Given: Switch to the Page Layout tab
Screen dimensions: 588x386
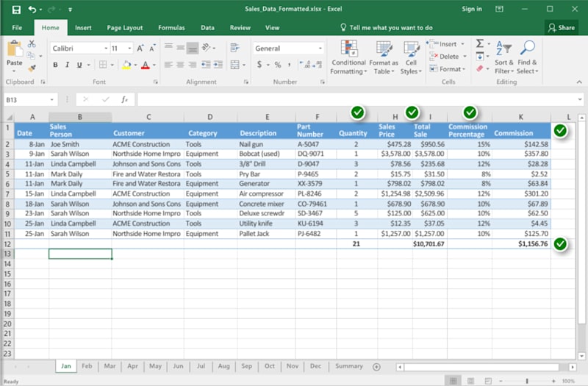Looking at the screenshot, I should (x=124, y=28).
